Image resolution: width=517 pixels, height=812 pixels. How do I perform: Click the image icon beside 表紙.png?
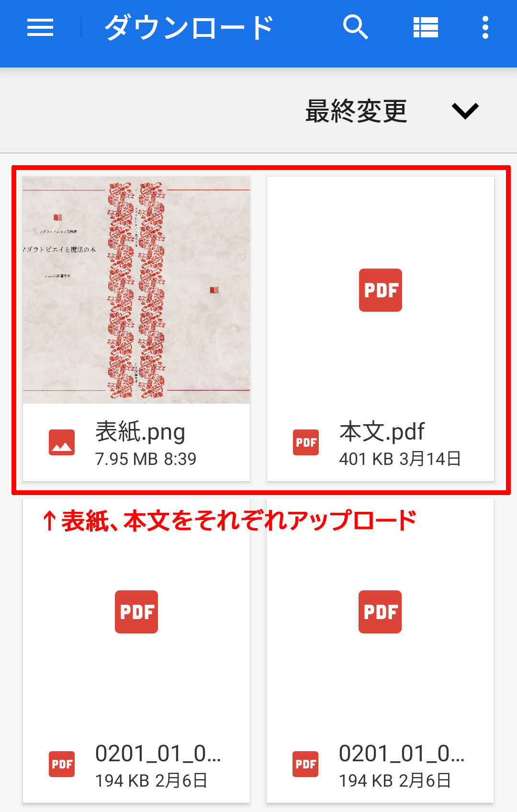pos(62,442)
